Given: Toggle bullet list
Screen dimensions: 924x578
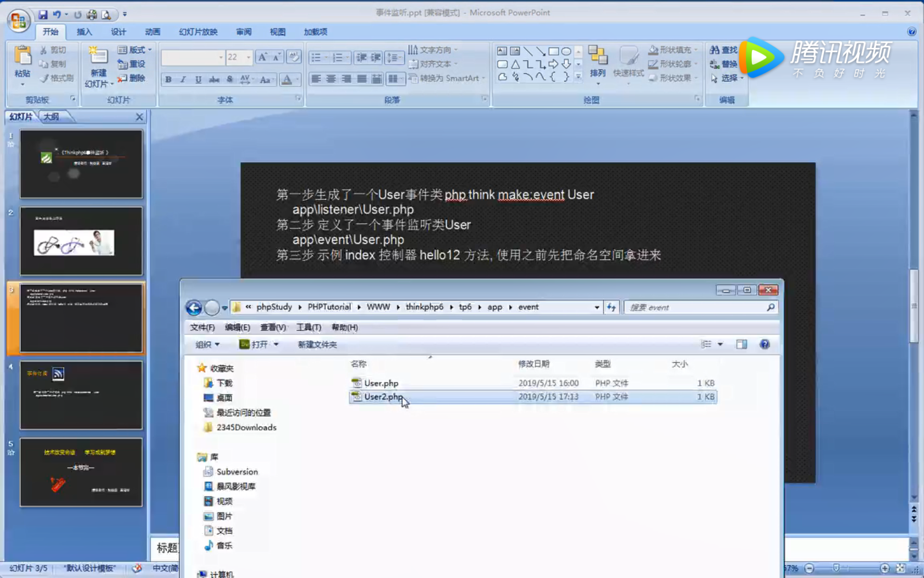Looking at the screenshot, I should click(316, 57).
